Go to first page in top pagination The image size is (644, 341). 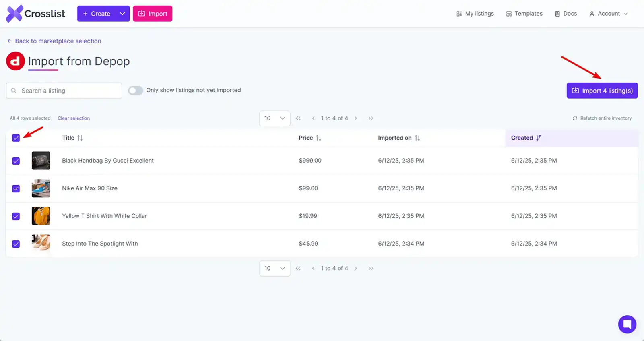(x=298, y=118)
